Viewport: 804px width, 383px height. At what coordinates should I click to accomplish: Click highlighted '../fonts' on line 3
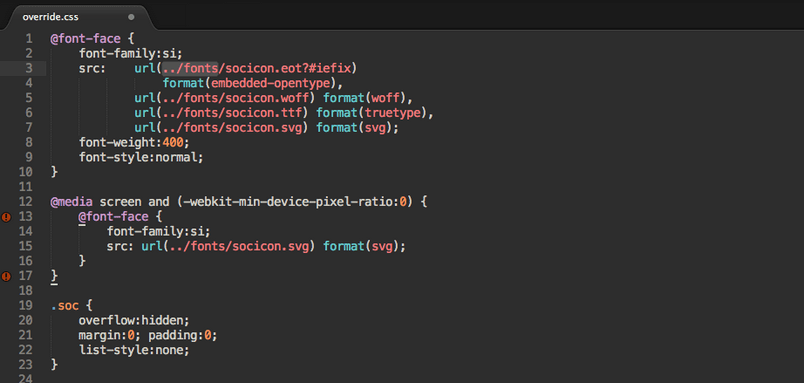click(x=190, y=68)
